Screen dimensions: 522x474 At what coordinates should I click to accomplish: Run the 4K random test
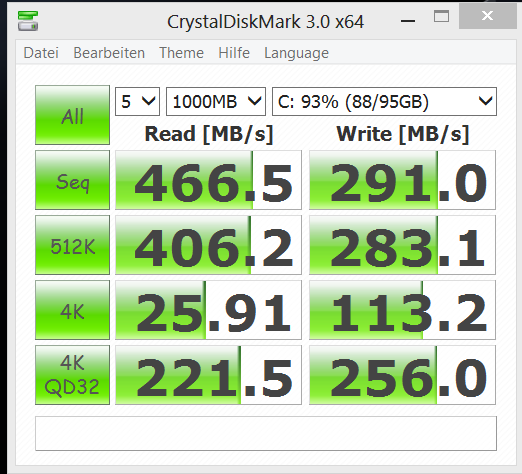72,310
